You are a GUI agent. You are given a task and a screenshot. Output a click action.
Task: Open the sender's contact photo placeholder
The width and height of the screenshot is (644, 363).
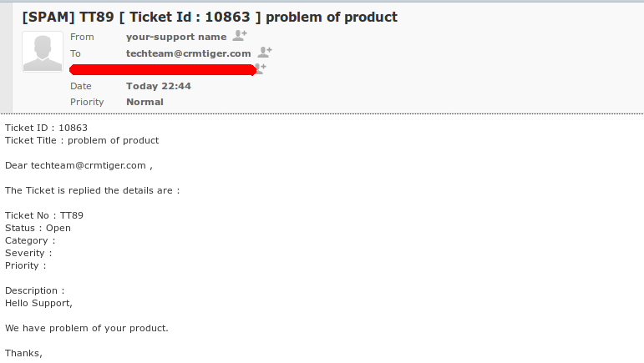(x=43, y=52)
